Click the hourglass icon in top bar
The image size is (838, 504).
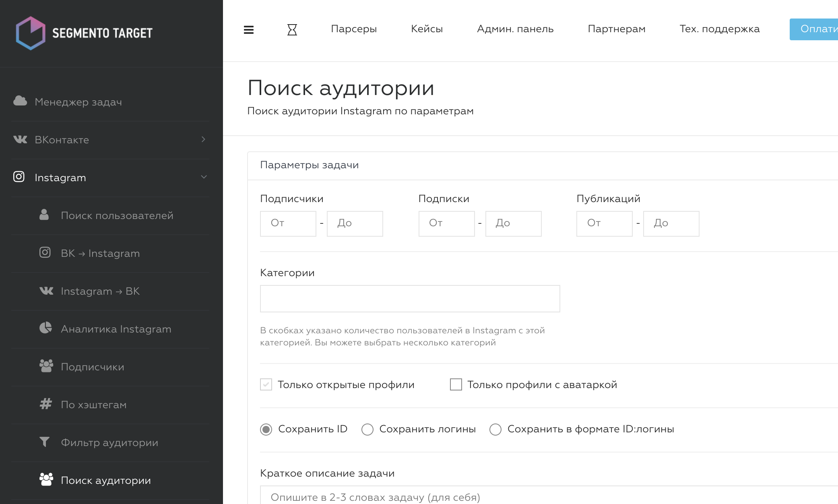click(x=292, y=30)
